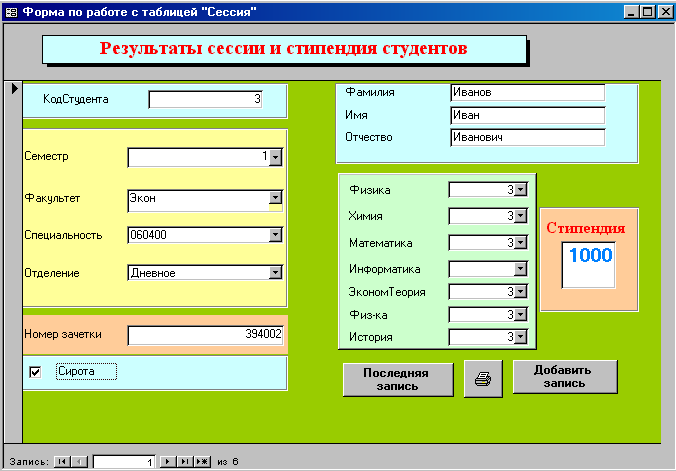Select the record selector arrow bar
The height and width of the screenshot is (471, 676).
pos(13,261)
